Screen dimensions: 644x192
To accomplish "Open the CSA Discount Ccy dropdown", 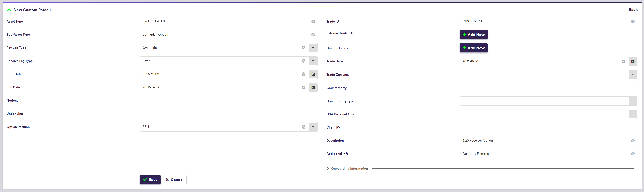I will click(633, 114).
